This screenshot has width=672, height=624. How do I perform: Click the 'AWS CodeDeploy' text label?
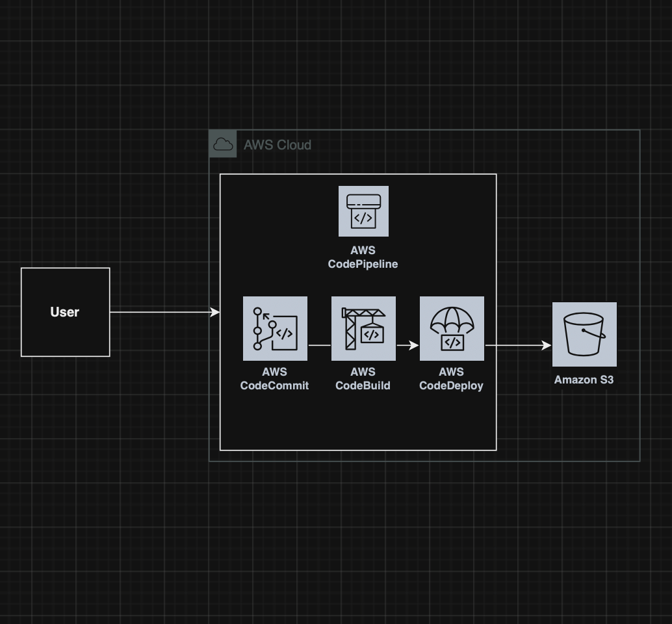(451, 379)
